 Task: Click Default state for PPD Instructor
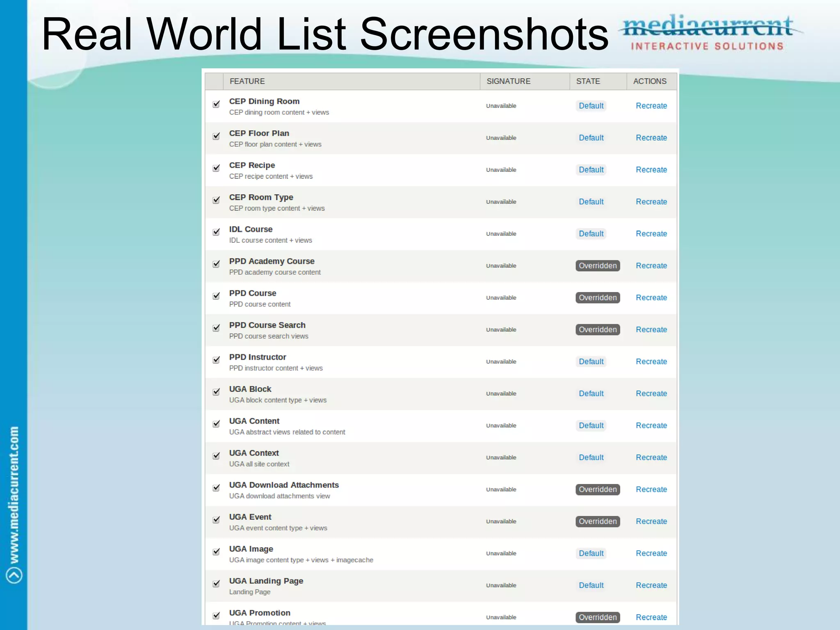(591, 362)
